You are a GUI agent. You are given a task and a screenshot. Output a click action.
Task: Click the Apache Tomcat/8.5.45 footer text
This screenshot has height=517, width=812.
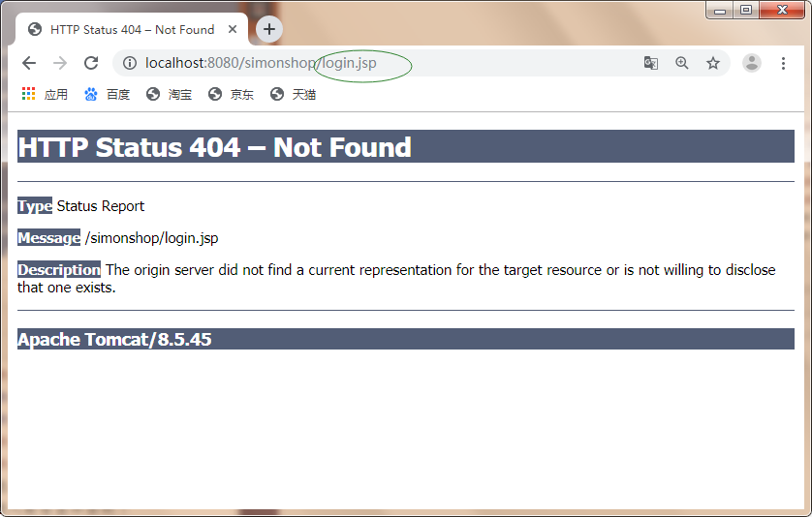[x=114, y=340]
